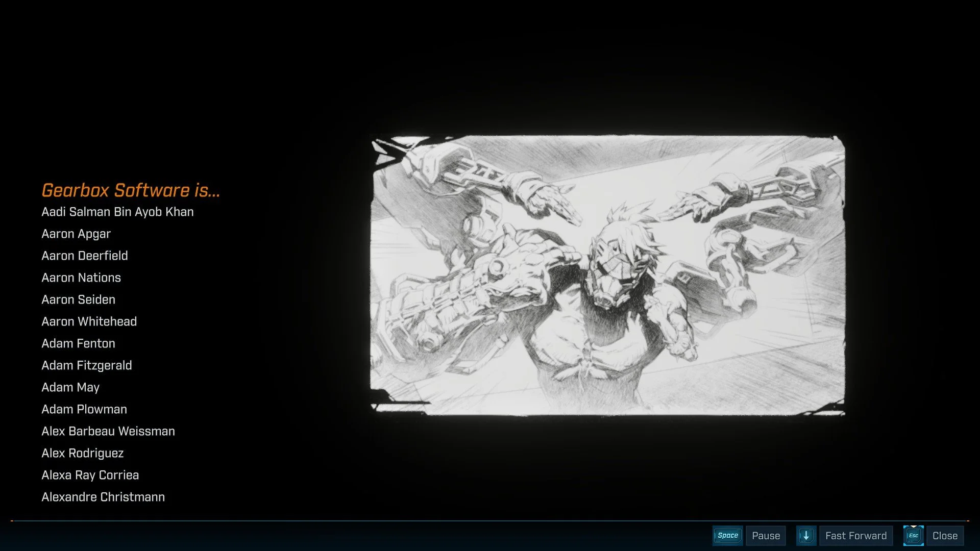The image size is (980, 551).
Task: Select the name Alexandre Christmann
Action: point(103,497)
